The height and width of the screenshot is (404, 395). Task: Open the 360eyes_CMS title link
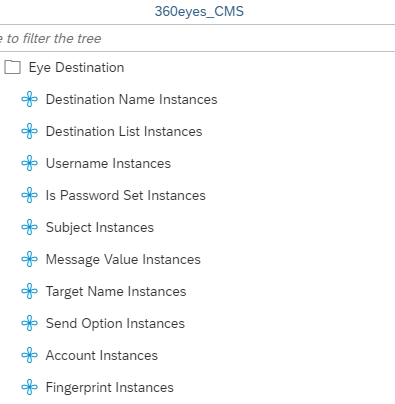coord(199,12)
